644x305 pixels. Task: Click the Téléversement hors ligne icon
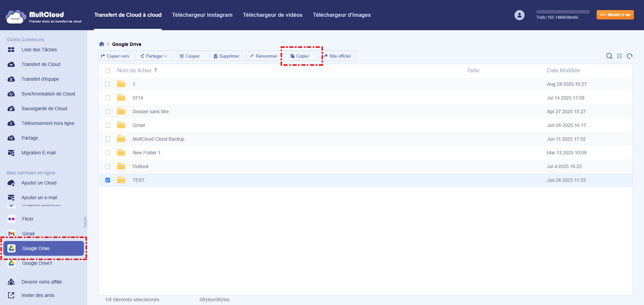[11, 123]
